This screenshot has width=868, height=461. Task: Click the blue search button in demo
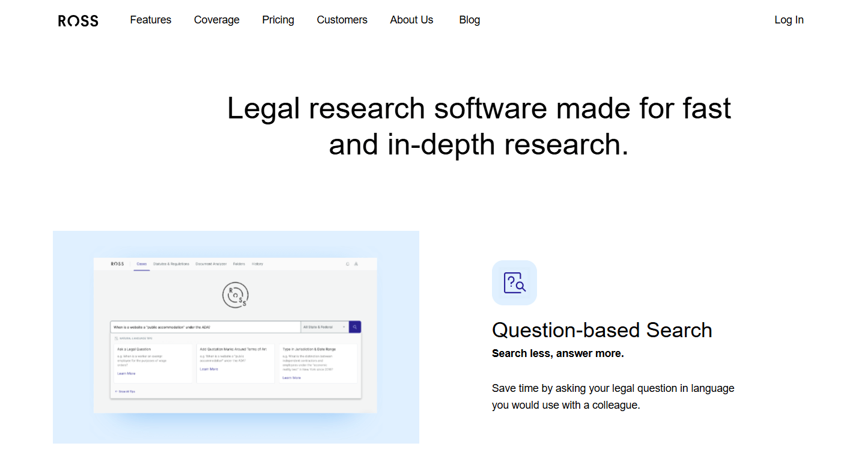355,327
